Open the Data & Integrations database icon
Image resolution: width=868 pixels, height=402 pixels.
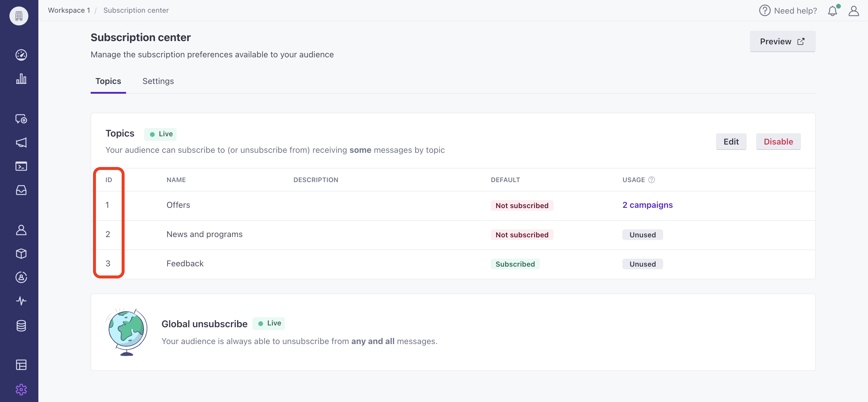click(x=21, y=325)
